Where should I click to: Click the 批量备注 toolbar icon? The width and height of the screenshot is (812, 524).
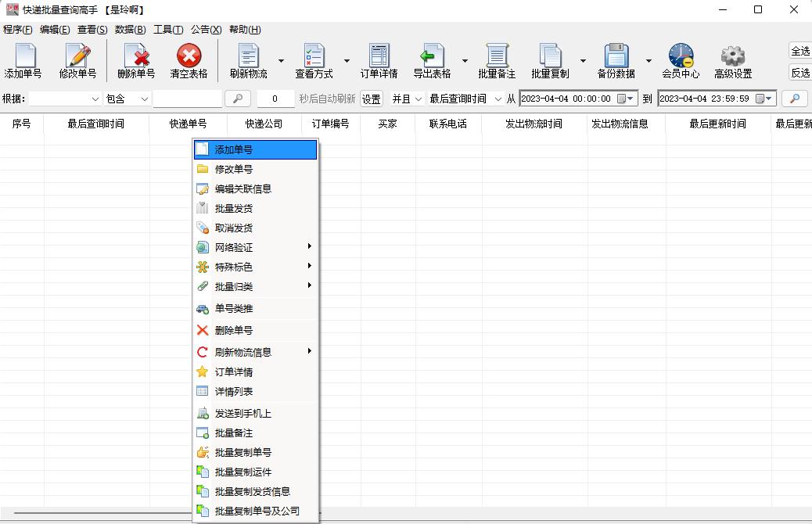(x=498, y=60)
